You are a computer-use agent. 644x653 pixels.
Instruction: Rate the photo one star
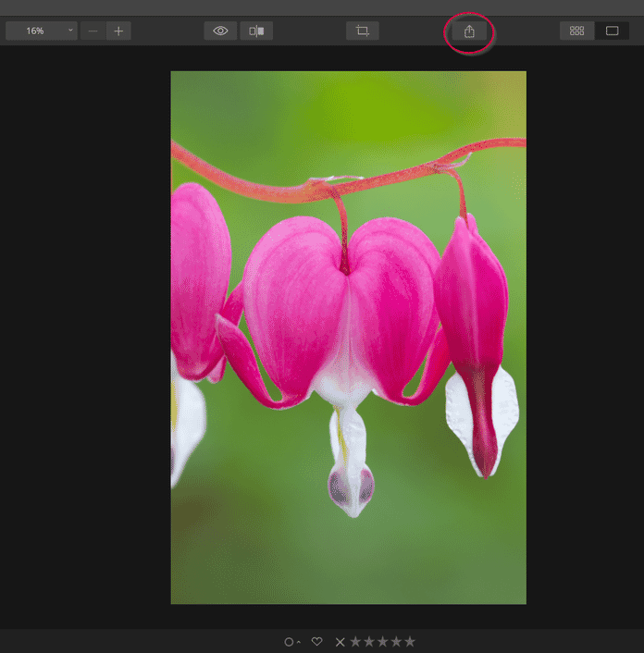pos(355,641)
